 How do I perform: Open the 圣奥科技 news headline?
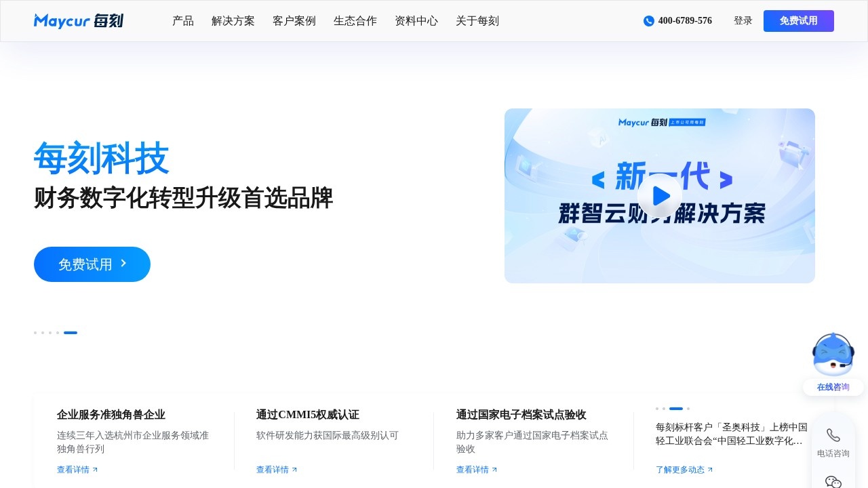tap(732, 434)
